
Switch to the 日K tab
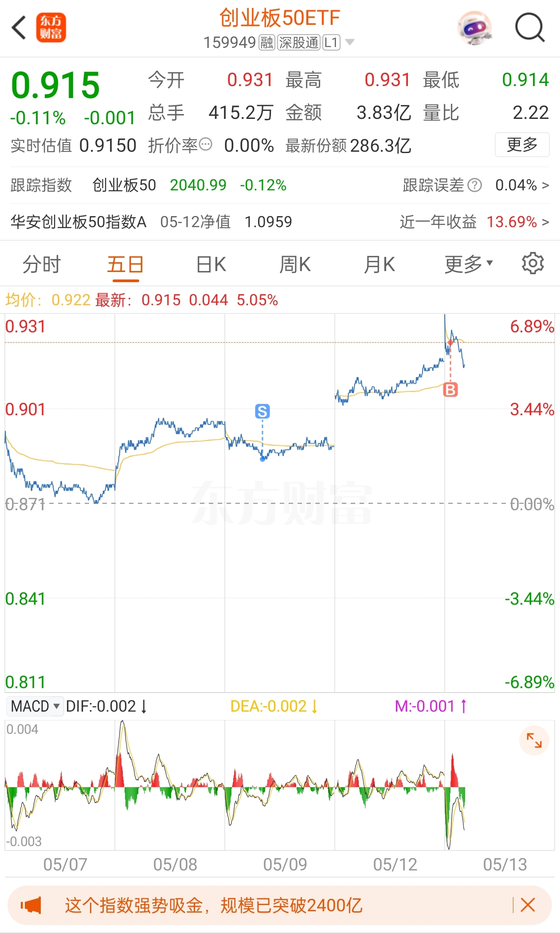click(211, 265)
